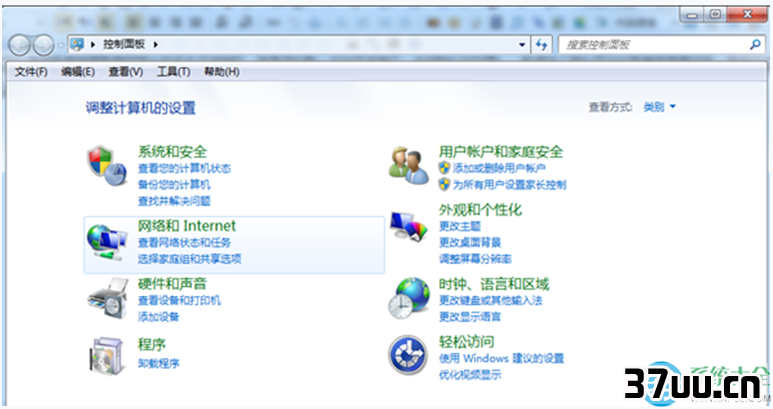Click the back navigation arrow button

click(20, 45)
